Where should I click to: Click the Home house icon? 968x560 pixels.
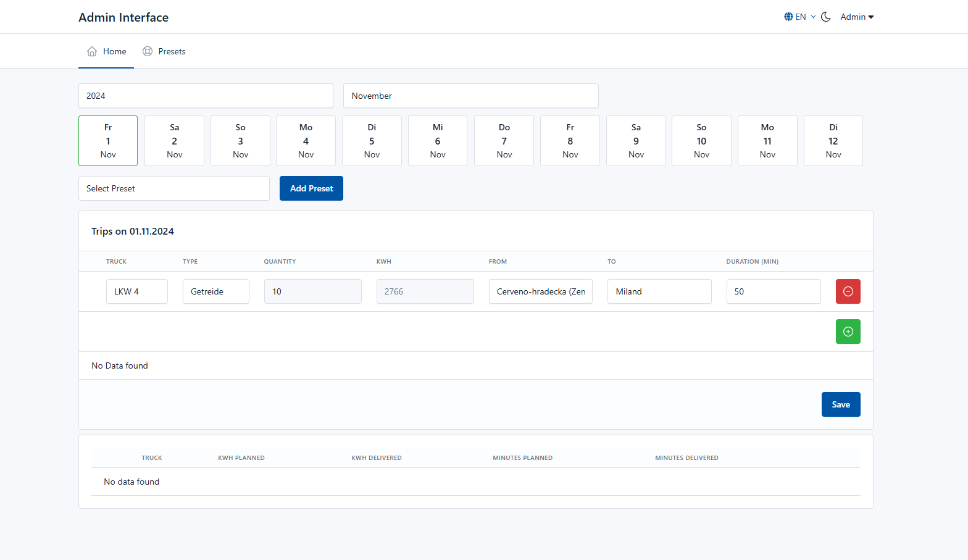coord(92,51)
